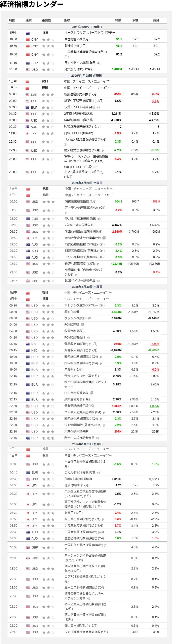Click result value -122.11B

[x=116, y=264]
